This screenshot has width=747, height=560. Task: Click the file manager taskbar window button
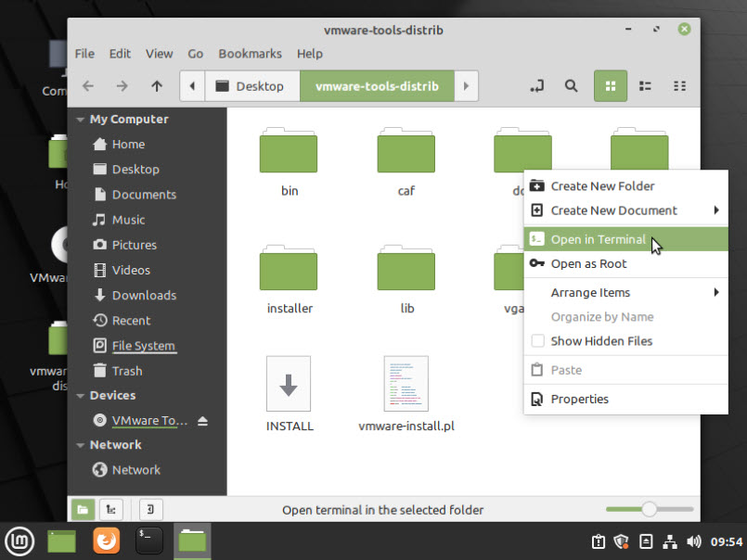(192, 541)
